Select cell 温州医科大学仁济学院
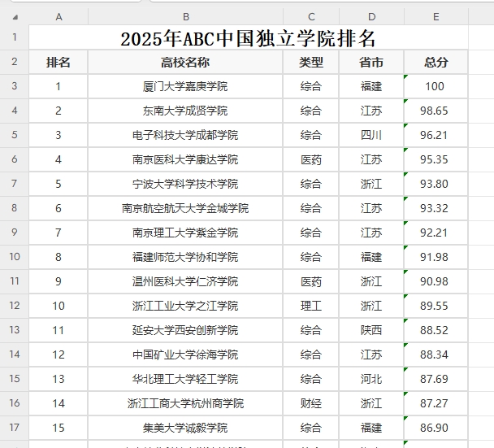494x448 pixels. (185, 281)
